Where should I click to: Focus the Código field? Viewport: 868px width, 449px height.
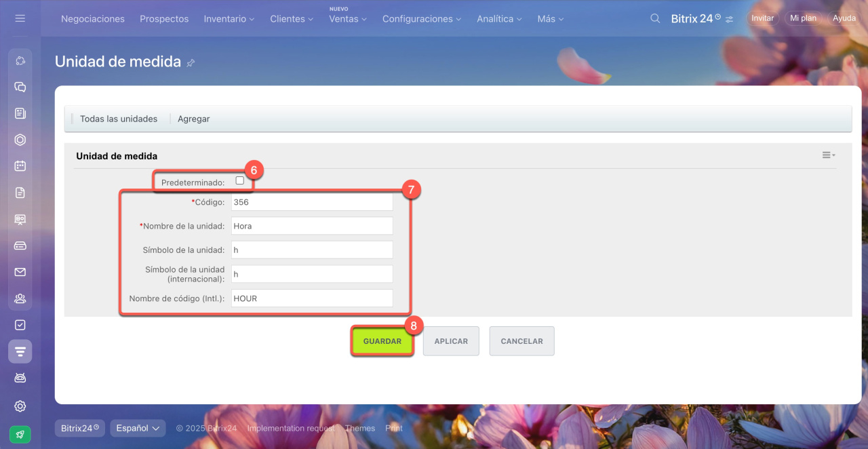point(312,202)
